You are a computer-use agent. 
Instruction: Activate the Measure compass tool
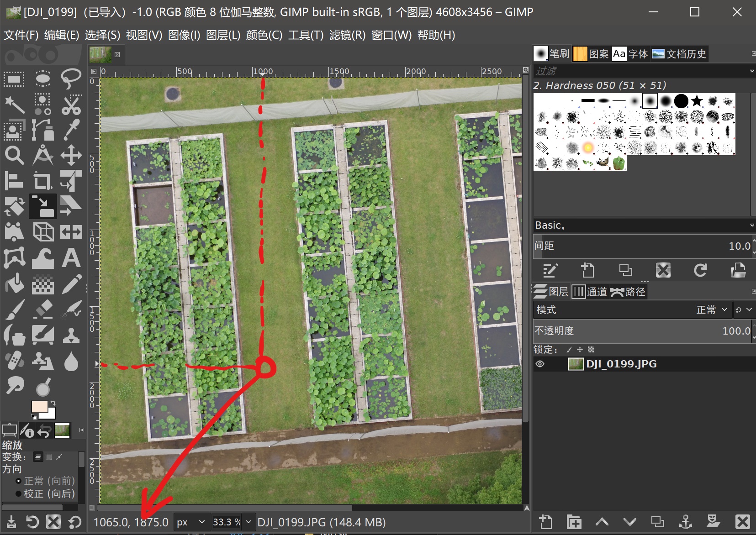point(43,156)
